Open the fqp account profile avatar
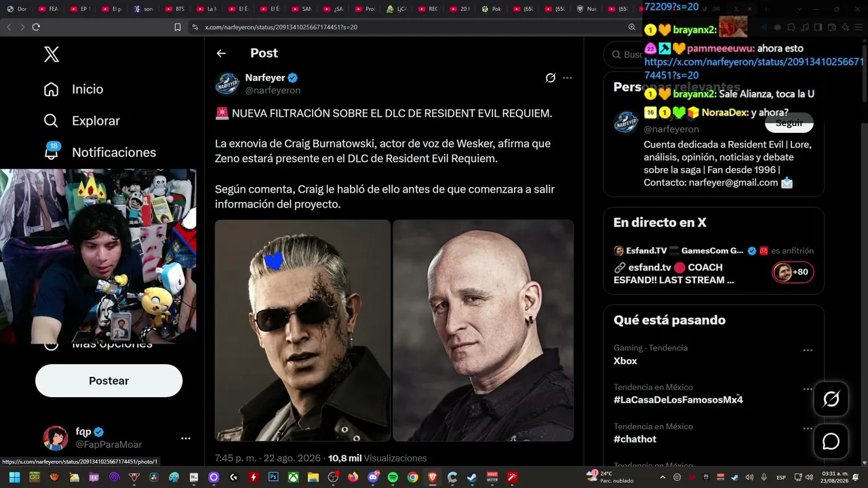Viewport: 868px width, 488px height. click(56, 439)
